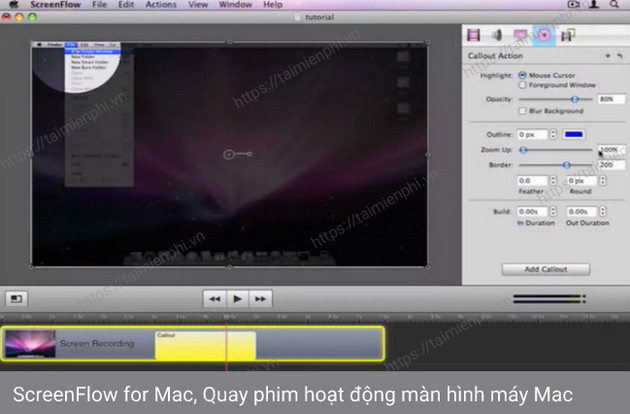Screen dimensions: 630x414
Task: Click the Border value field
Action: pyautogui.click(x=611, y=165)
